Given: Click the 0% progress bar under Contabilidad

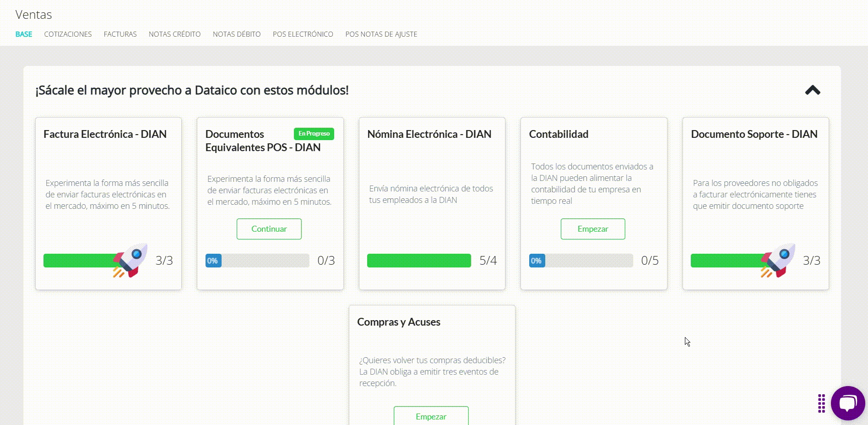Looking at the screenshot, I should 580,261.
